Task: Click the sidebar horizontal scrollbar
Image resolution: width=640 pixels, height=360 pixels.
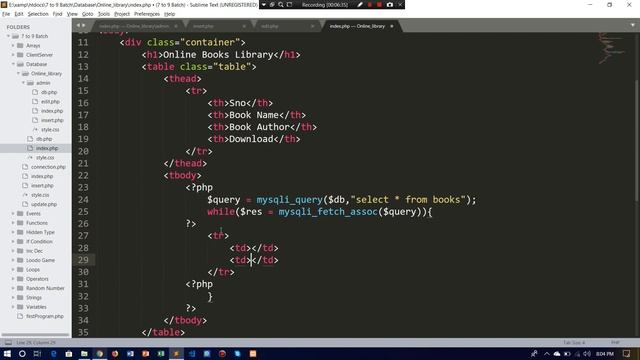Action: 36,335
